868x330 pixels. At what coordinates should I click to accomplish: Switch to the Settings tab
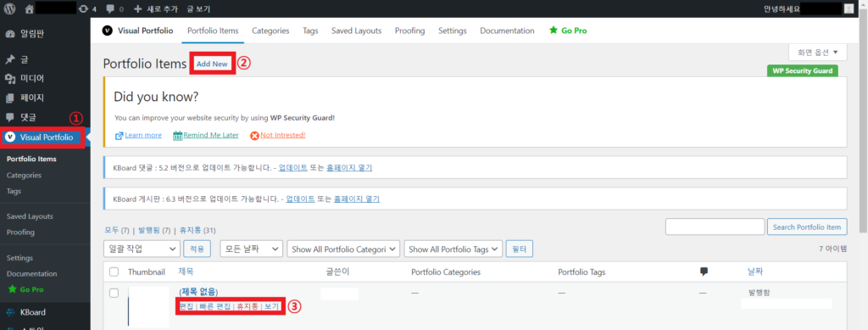(453, 31)
